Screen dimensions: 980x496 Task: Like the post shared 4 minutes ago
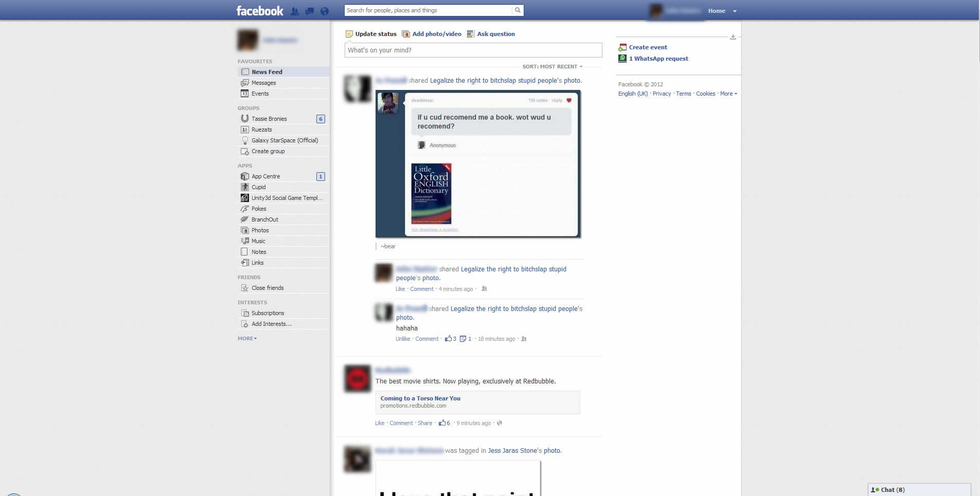[400, 289]
